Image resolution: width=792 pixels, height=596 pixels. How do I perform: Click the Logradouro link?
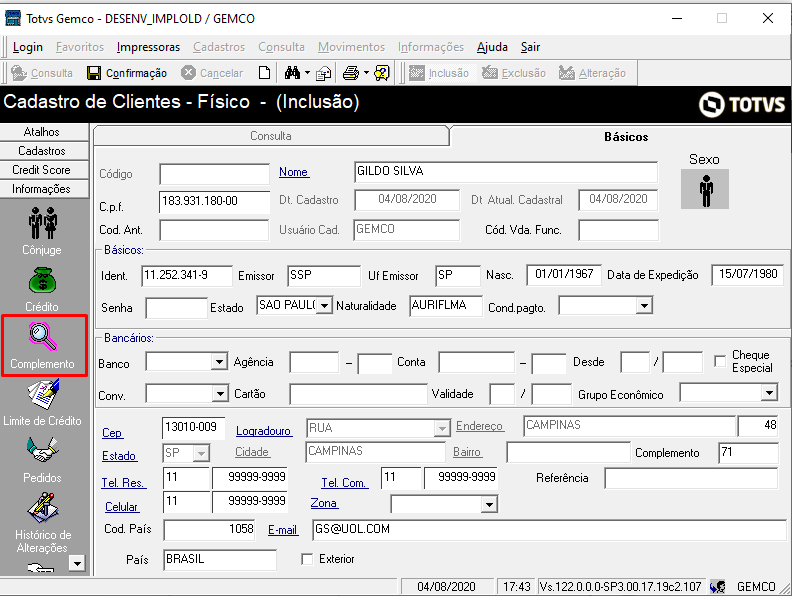[264, 431]
